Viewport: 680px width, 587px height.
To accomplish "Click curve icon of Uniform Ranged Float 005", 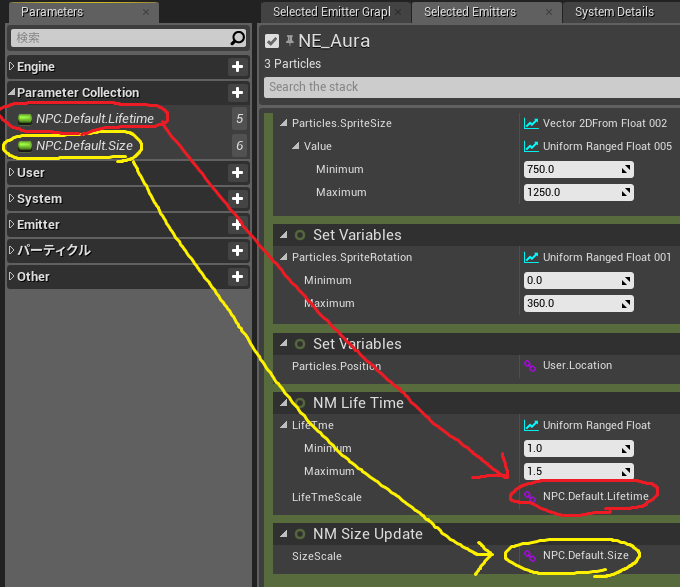I will (x=531, y=147).
